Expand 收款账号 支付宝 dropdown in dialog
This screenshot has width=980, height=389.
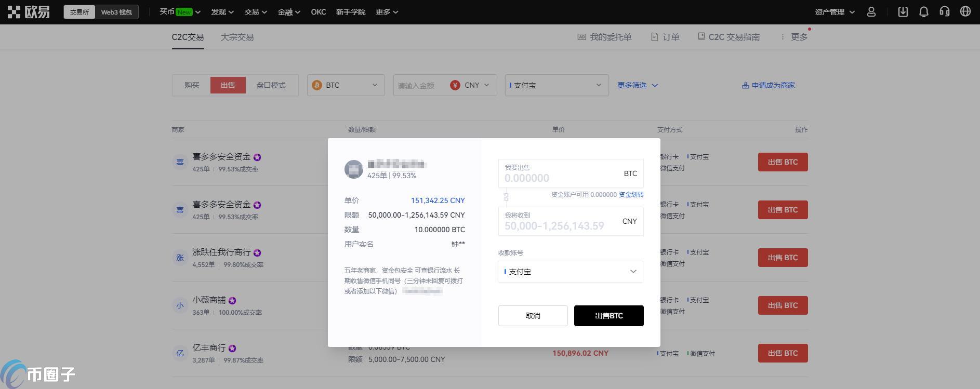tap(571, 272)
